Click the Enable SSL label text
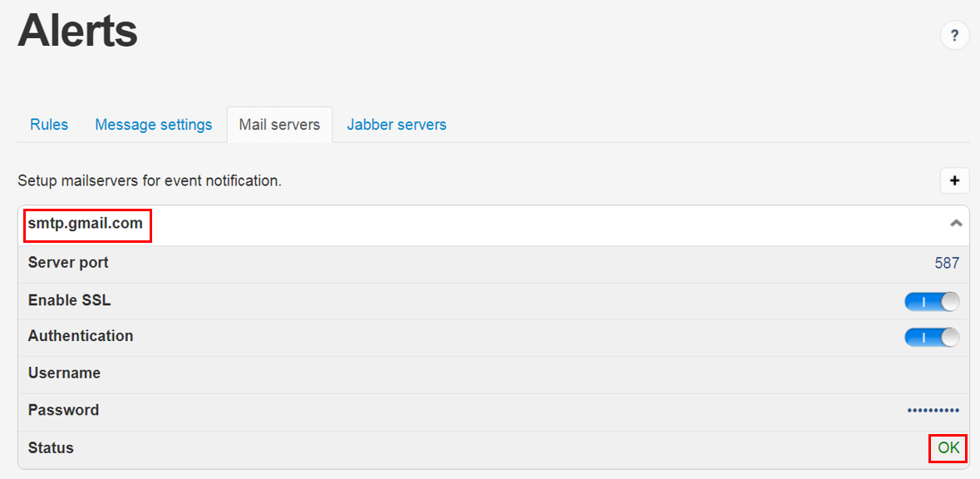Screen dimensions: 980x479 coord(69,300)
